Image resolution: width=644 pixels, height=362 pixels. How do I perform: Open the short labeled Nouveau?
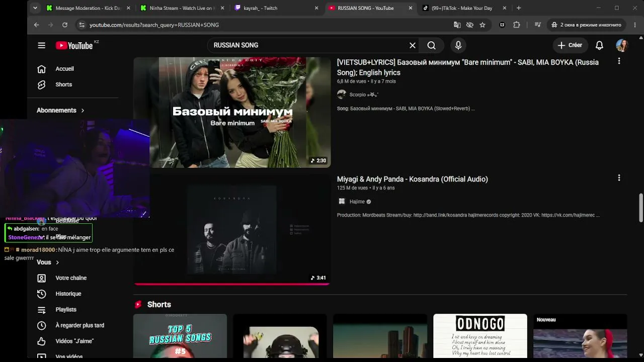(580, 336)
